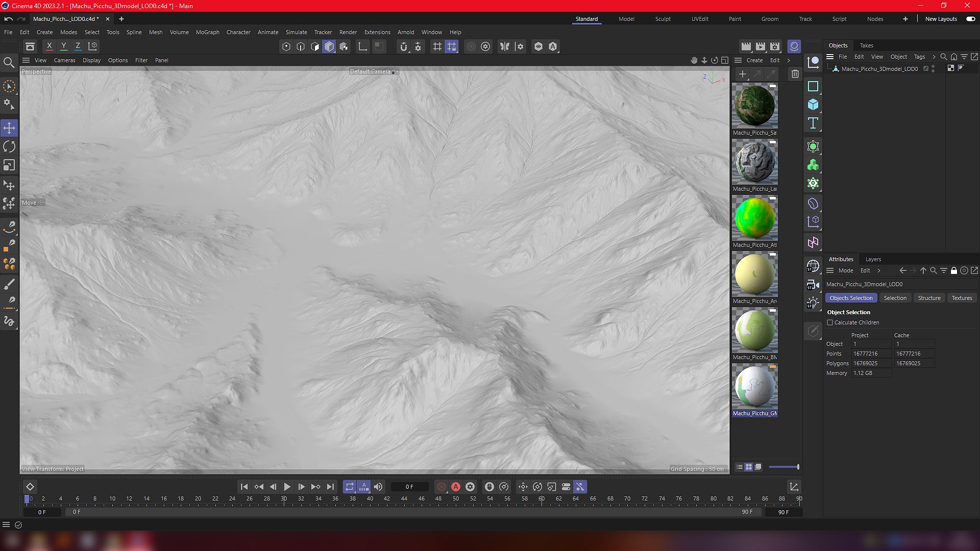
Task: Open the Structure attributes tab
Action: [x=929, y=298]
